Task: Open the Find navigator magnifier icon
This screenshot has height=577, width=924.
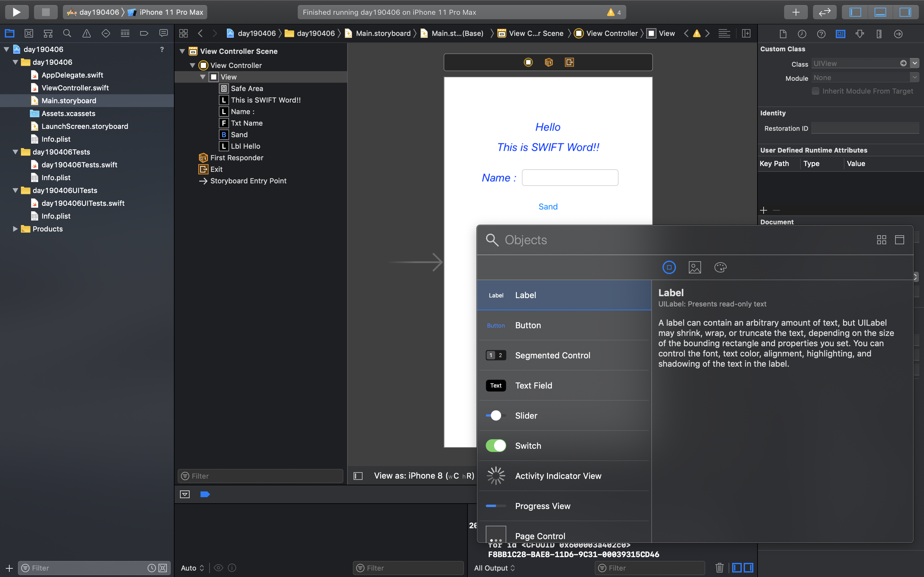Action: tap(67, 34)
